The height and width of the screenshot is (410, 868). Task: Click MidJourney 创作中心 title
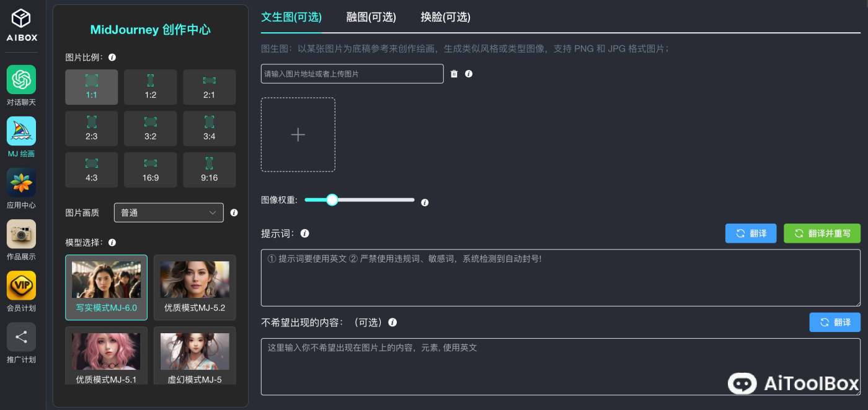(x=151, y=30)
